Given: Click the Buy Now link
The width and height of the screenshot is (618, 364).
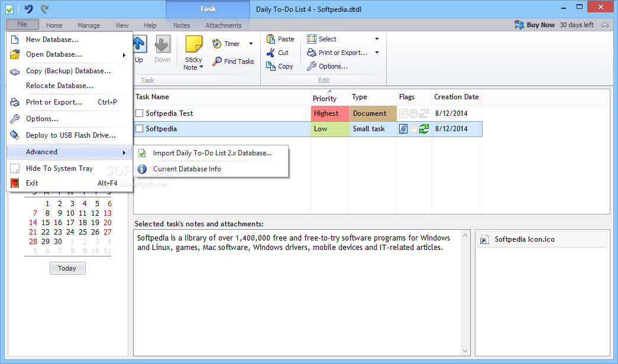Looking at the screenshot, I should (541, 25).
